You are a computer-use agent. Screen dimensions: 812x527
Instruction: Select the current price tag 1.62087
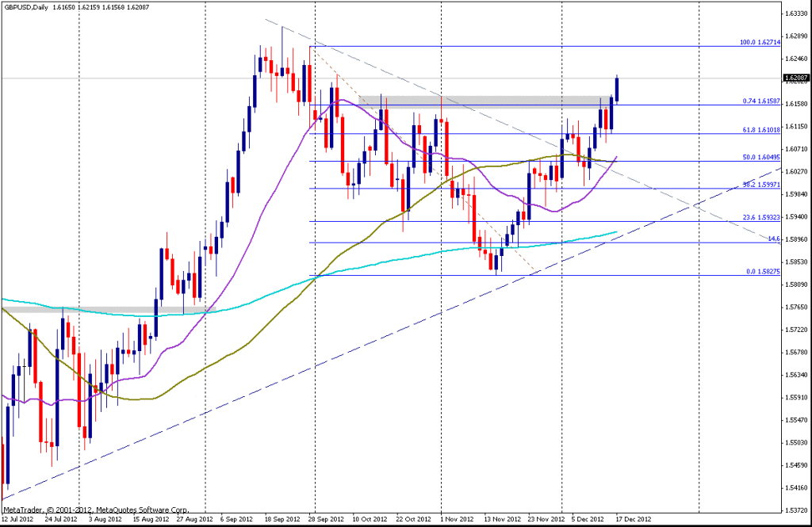795,78
